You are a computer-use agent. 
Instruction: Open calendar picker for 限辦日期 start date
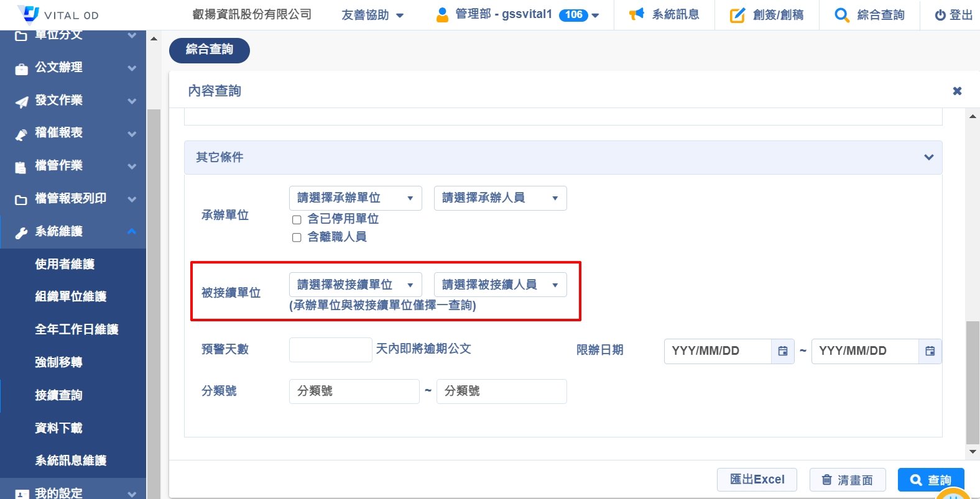[x=783, y=351]
